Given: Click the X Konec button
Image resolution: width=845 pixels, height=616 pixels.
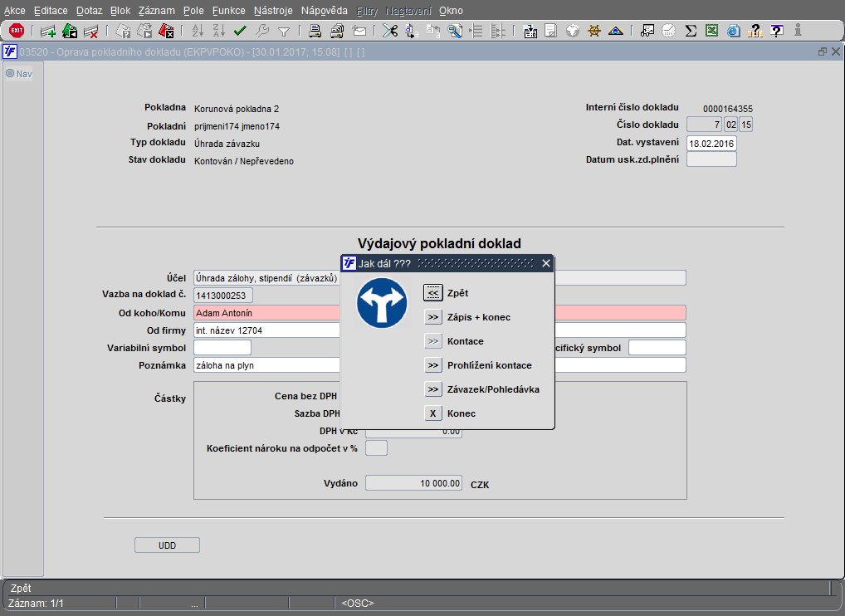Looking at the screenshot, I should click(x=432, y=413).
